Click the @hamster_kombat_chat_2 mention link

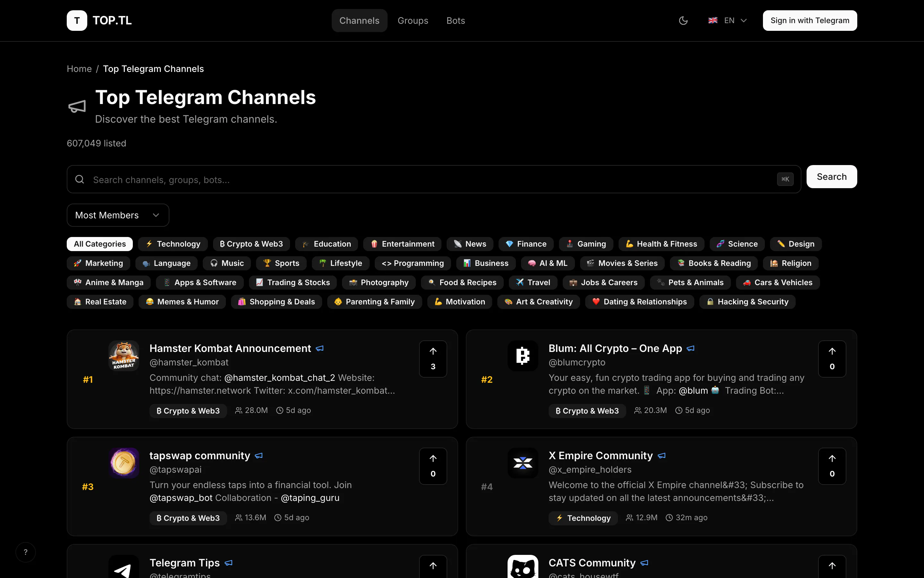click(279, 378)
